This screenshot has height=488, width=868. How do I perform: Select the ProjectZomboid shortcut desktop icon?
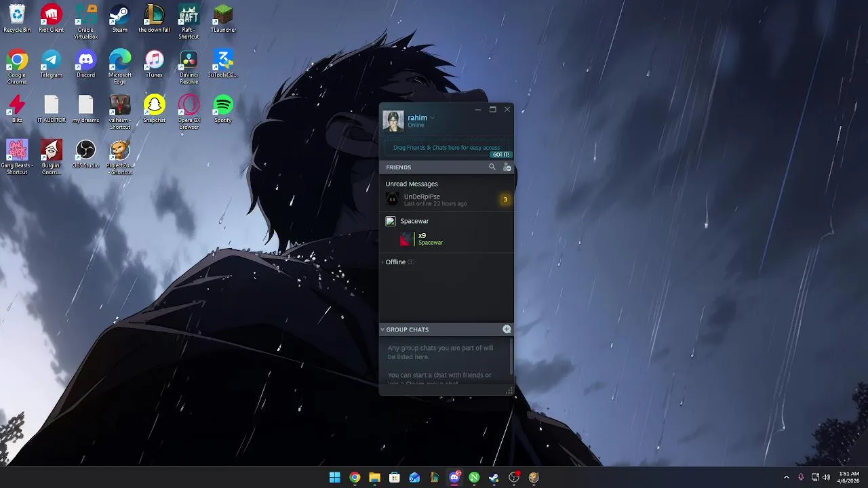[120, 157]
